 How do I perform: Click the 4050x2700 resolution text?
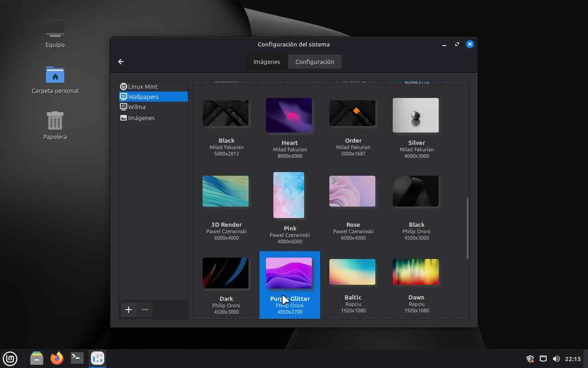(x=290, y=312)
